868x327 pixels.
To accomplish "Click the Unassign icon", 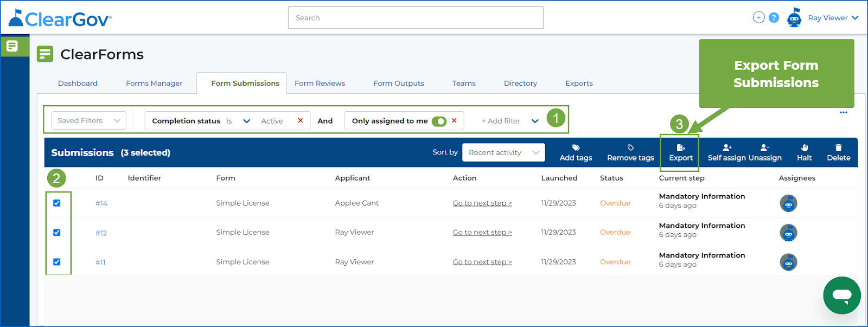I will (764, 148).
